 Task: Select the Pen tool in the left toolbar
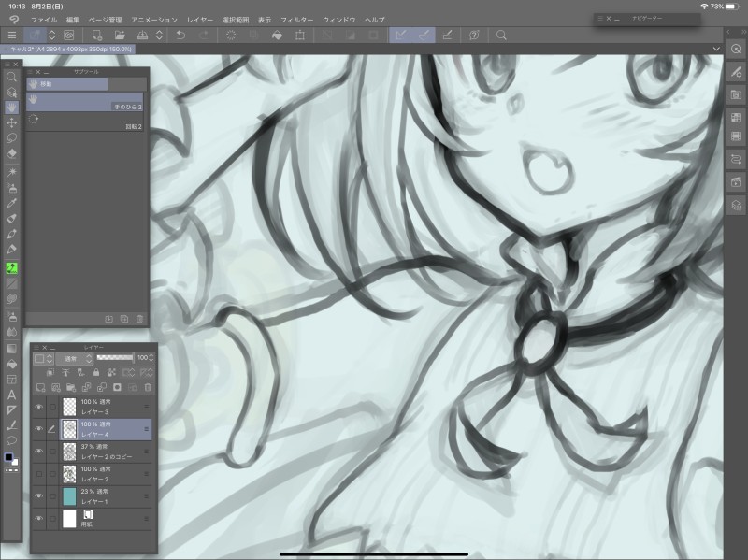(x=11, y=234)
